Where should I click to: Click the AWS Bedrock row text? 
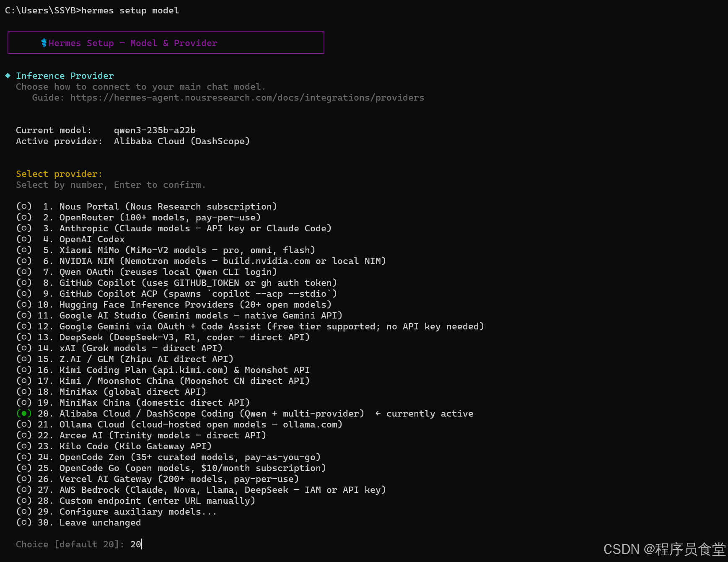[x=223, y=490]
